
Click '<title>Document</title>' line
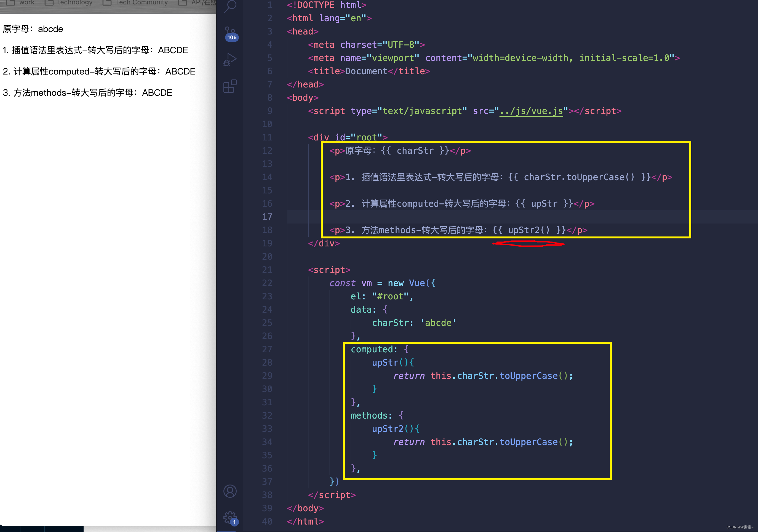click(x=369, y=71)
